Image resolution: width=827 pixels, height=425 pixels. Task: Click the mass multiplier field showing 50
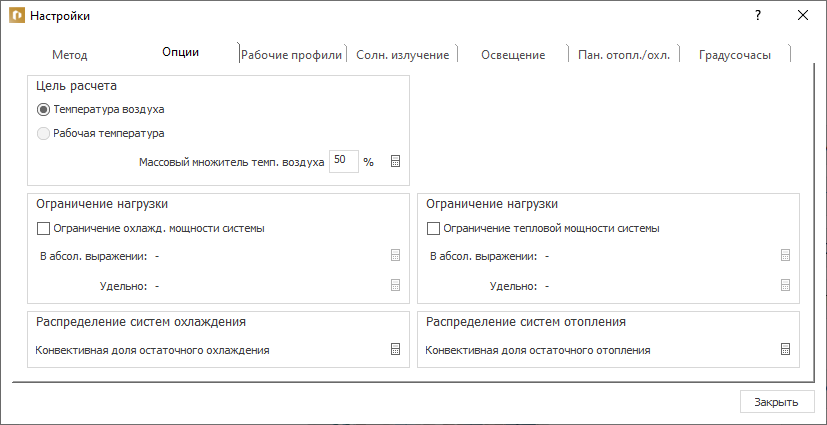pyautogui.click(x=344, y=161)
